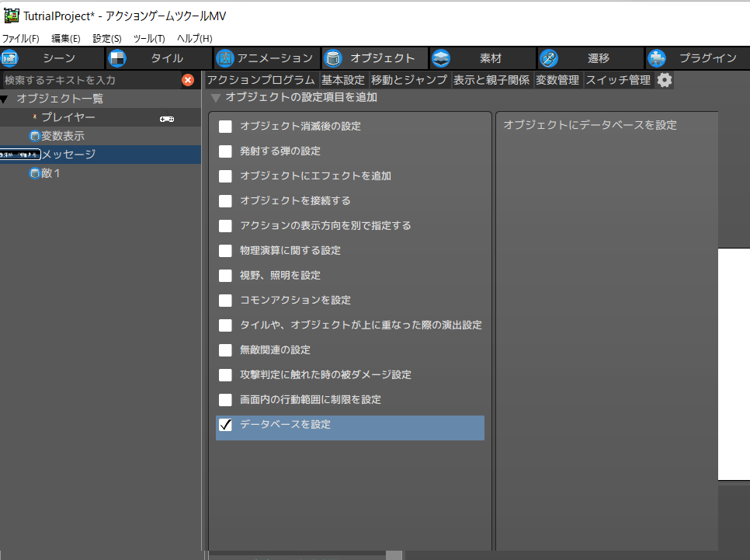Select メッセージ in object list
750x560 pixels.
tap(100, 155)
